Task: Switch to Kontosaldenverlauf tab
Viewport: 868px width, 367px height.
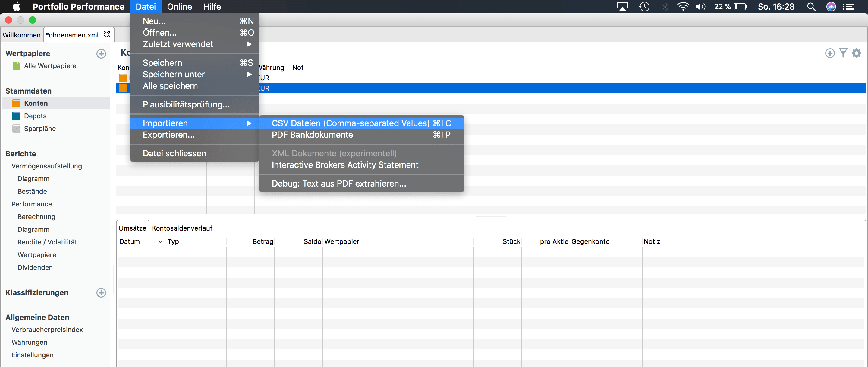Action: point(183,228)
